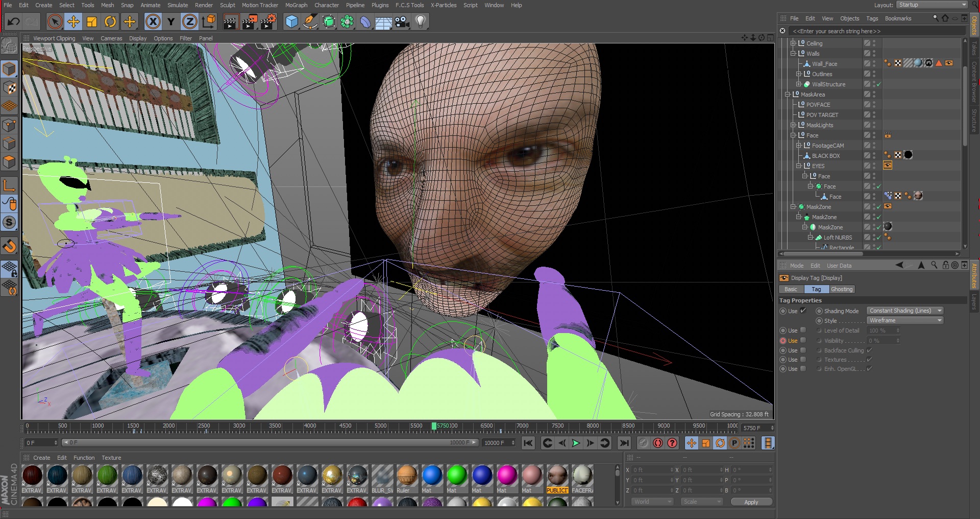Click the Undo arrow icon
The height and width of the screenshot is (519, 980).
point(14,21)
